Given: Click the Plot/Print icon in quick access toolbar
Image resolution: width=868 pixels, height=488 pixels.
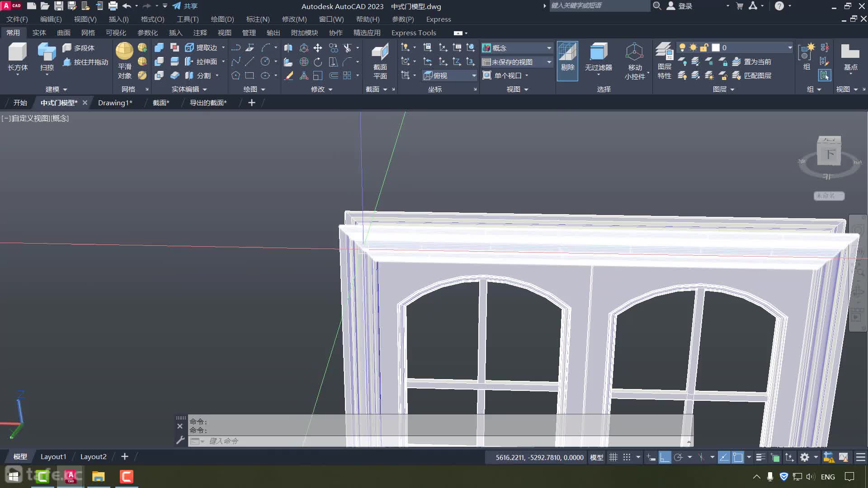Looking at the screenshot, I should pyautogui.click(x=113, y=6).
